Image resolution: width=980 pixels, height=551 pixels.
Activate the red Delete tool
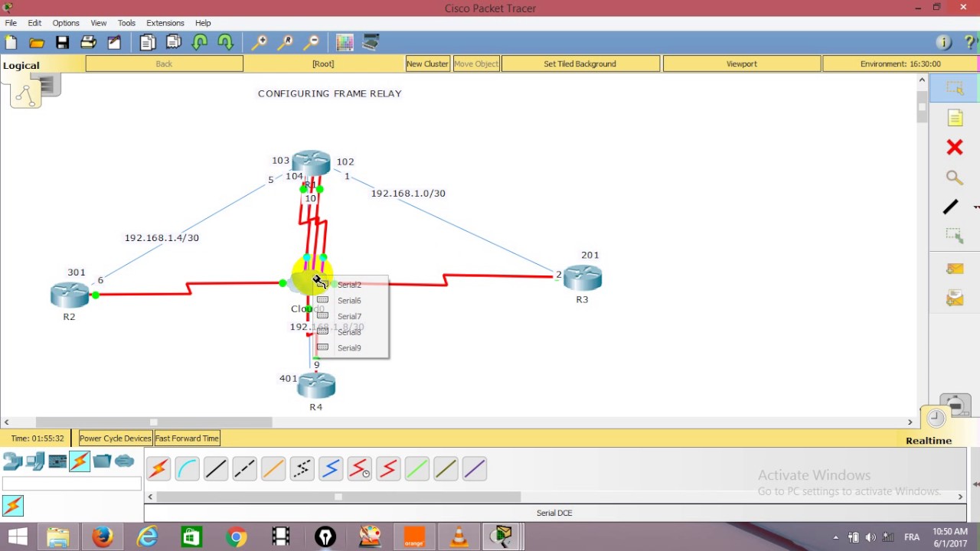pos(954,147)
